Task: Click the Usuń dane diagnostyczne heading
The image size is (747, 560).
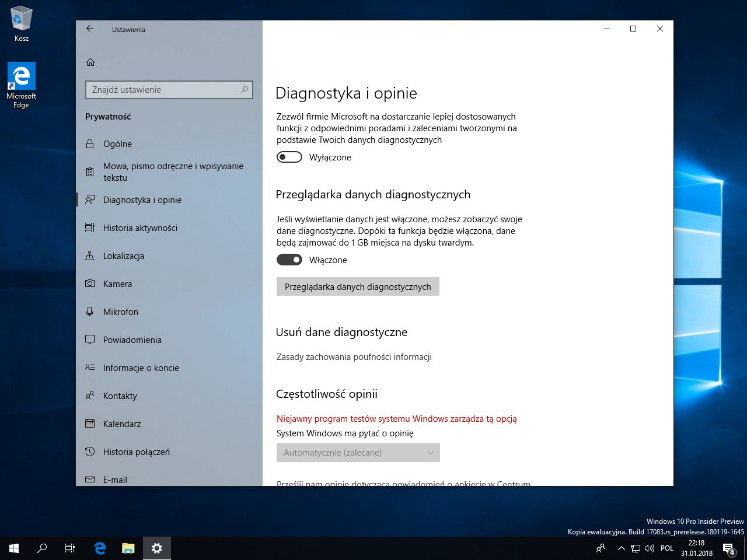Action: click(341, 332)
